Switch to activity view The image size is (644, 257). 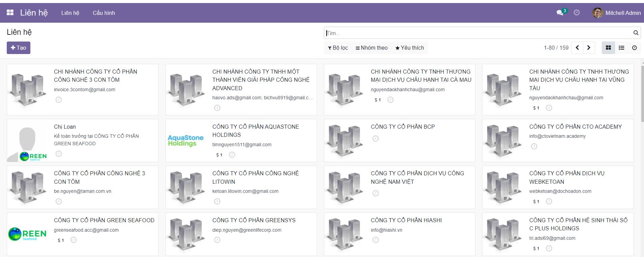click(634, 48)
